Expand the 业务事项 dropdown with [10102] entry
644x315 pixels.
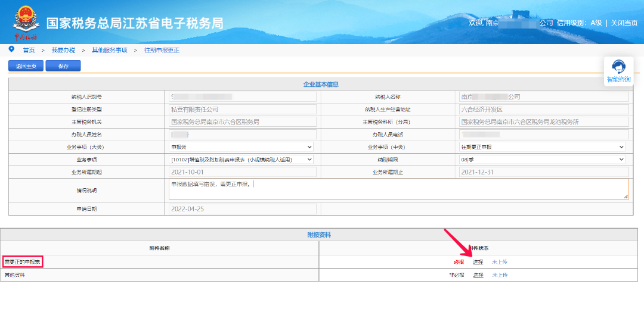click(x=241, y=160)
